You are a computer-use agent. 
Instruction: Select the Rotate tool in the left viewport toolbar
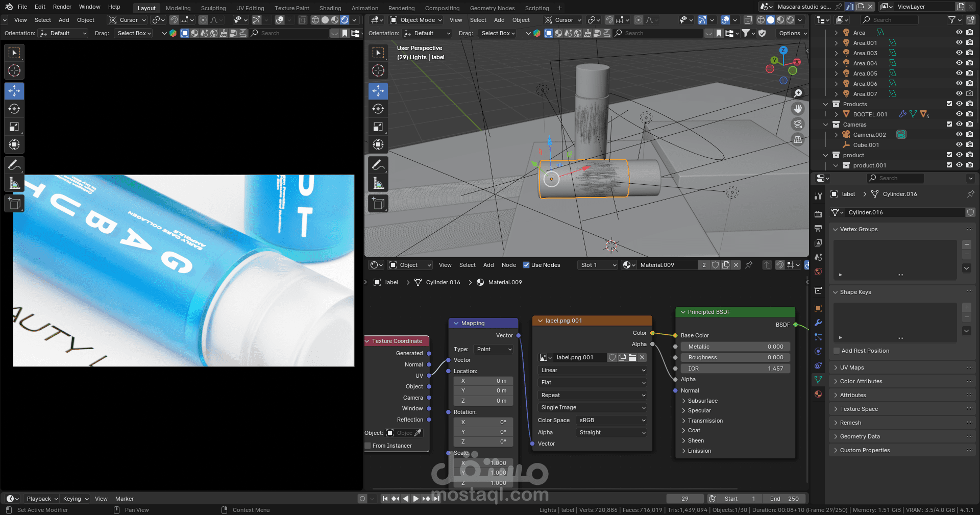tap(14, 109)
